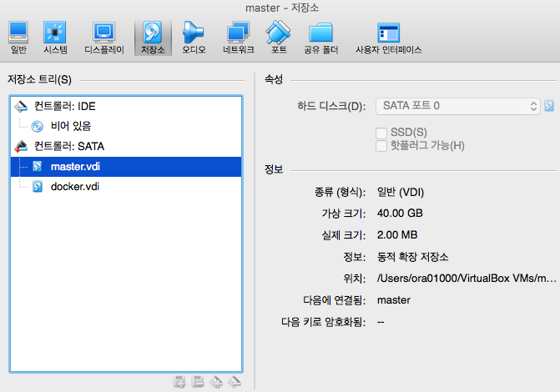This screenshot has height=392, width=560.
Task: Click the add attachment icon below storage tree
Action: pos(216,382)
